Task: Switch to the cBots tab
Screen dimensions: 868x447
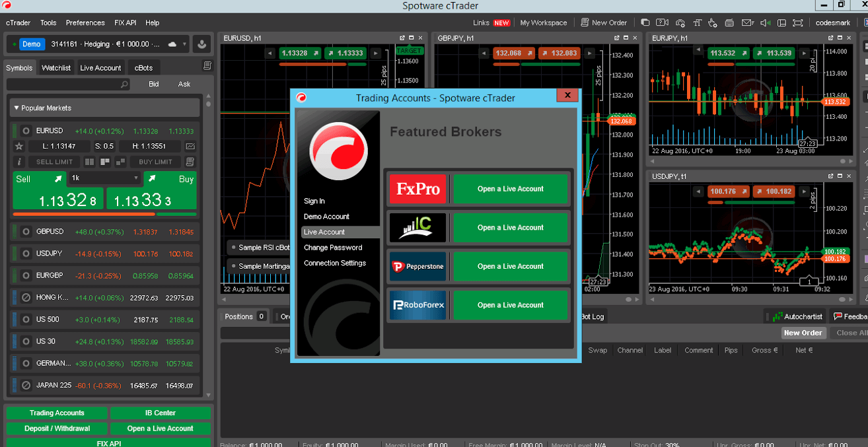Action: 143,67
